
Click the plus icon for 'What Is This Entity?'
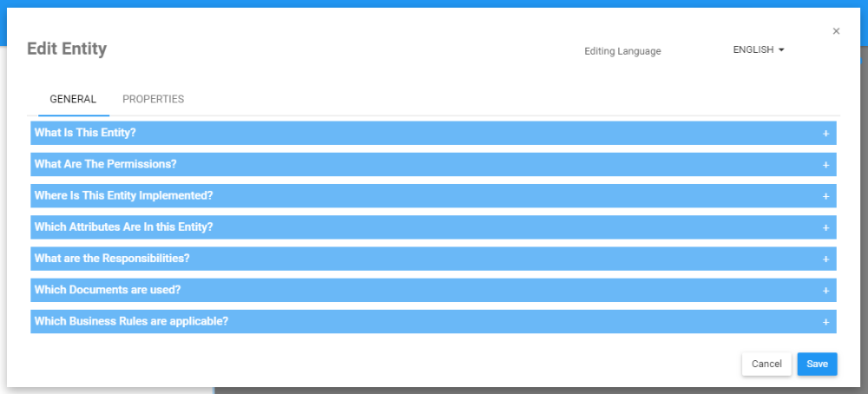click(825, 134)
